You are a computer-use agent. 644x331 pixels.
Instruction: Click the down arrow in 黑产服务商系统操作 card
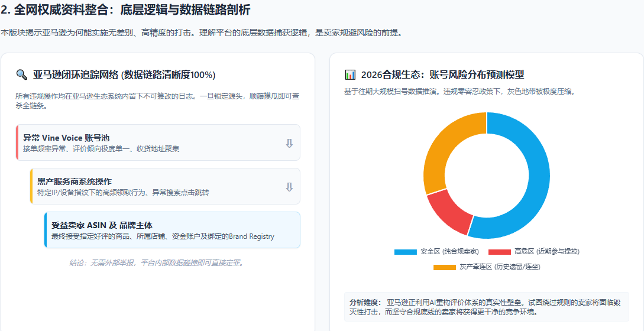(x=289, y=187)
